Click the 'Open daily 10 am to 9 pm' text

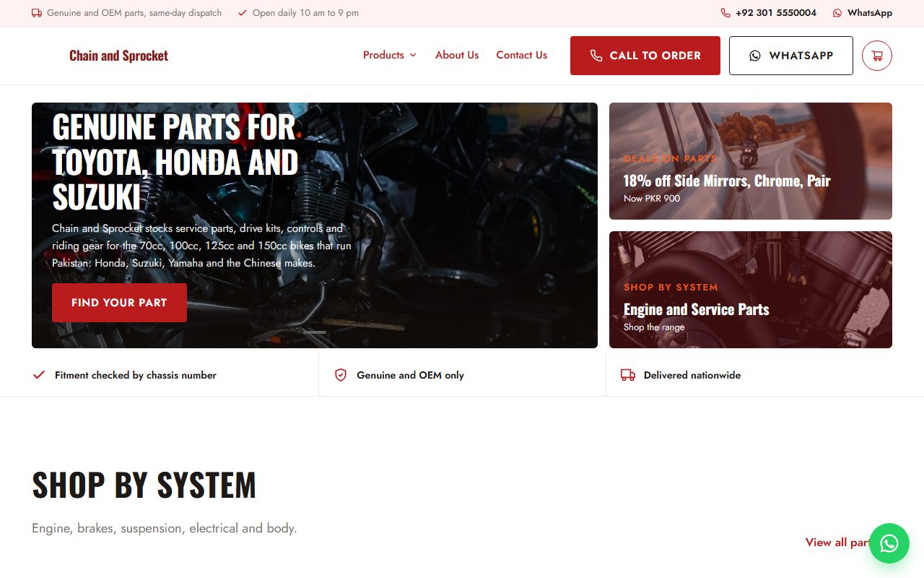pyautogui.click(x=305, y=13)
